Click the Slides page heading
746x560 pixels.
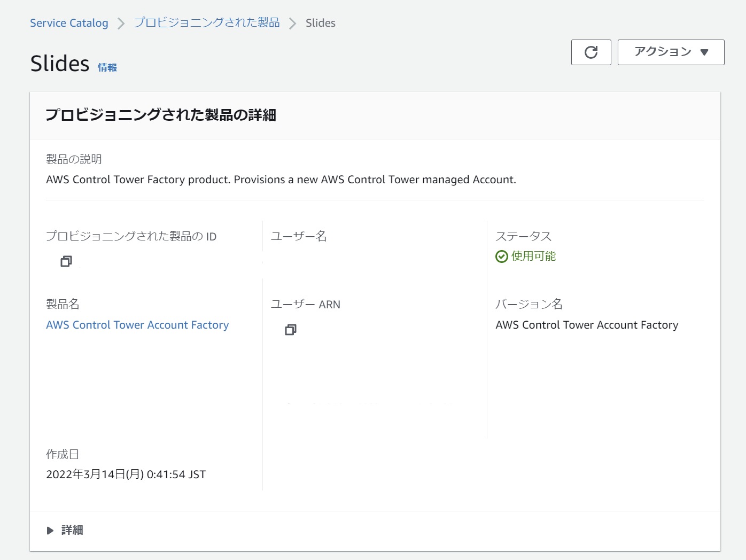tap(60, 64)
